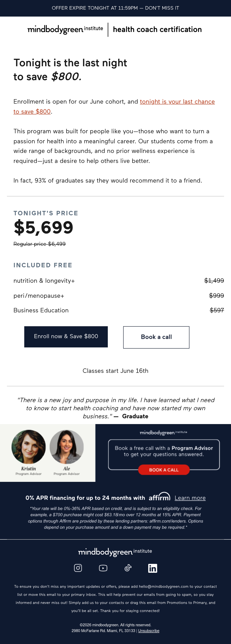Image resolution: width=231 pixels, height=644 pixels.
Task: Click the offer expires tonight top banner
Action: (x=115, y=8)
